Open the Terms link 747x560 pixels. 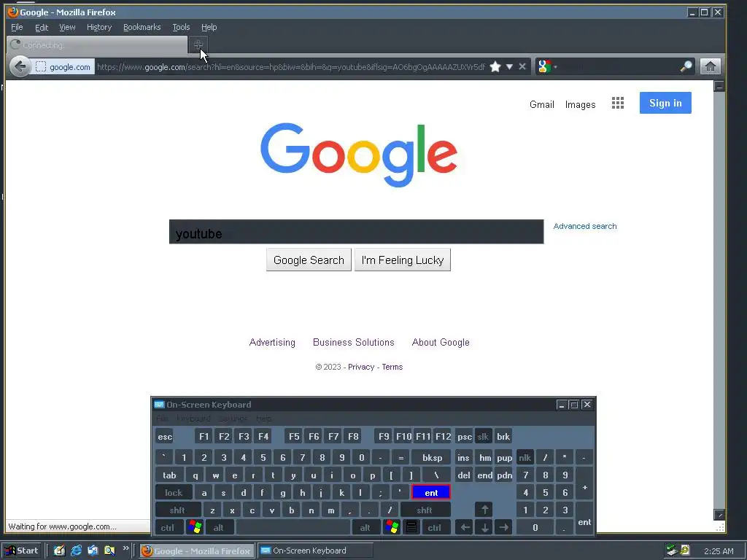(x=392, y=367)
